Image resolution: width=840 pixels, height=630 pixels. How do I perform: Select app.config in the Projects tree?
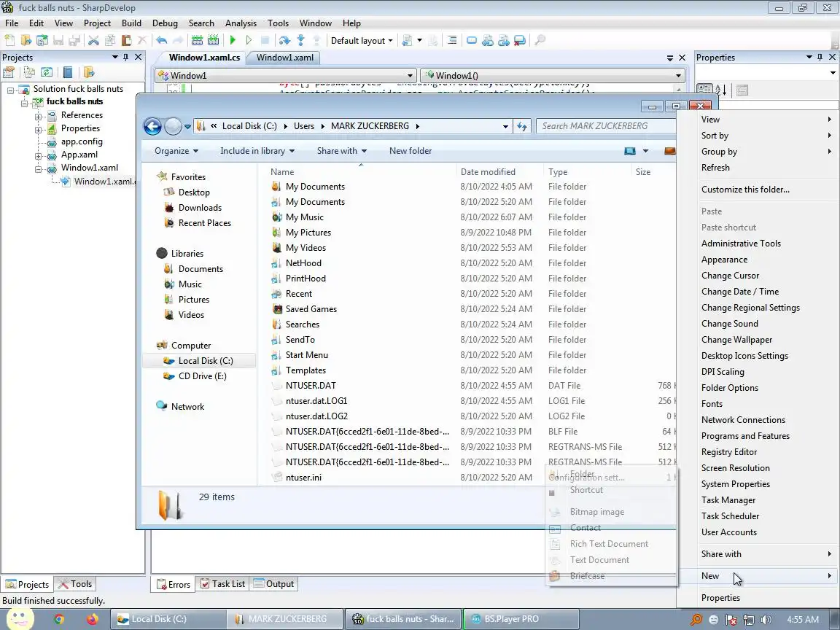tap(82, 142)
